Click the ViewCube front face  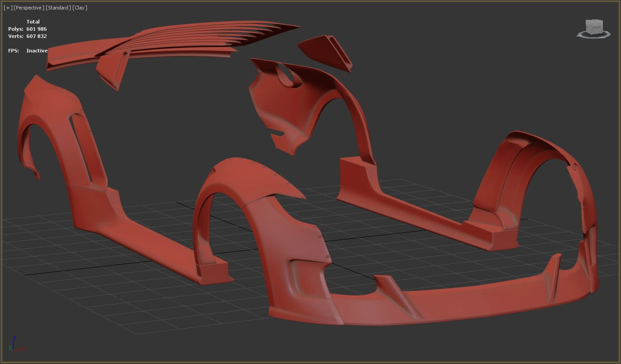tap(597, 28)
